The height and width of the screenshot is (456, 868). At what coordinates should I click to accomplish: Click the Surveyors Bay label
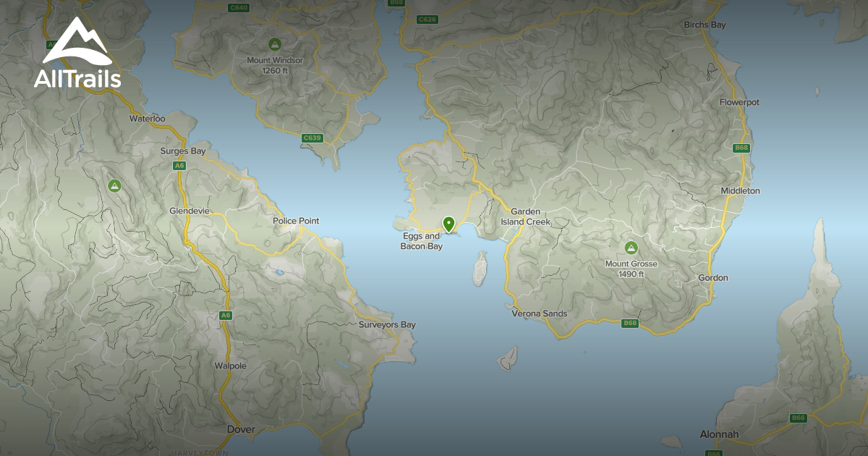387,325
